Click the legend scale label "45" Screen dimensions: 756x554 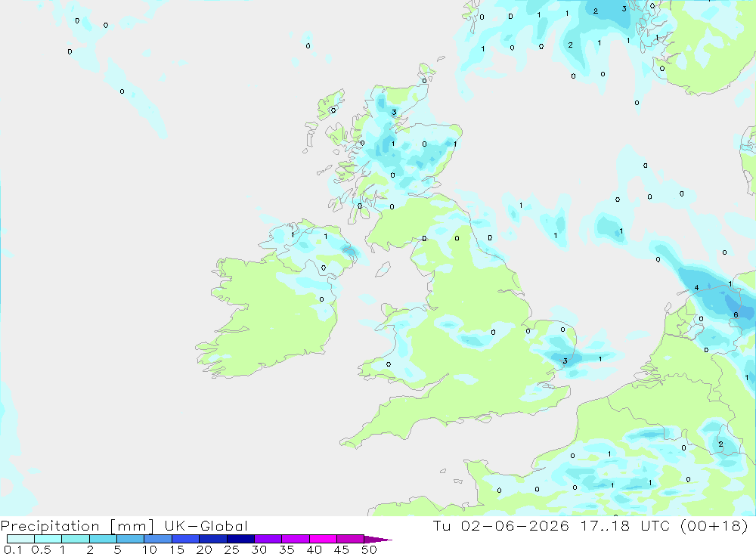342,549
